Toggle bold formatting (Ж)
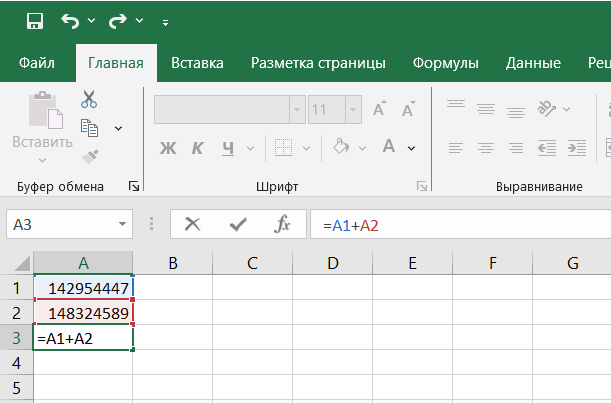Viewport: 611px width, 403px height. [x=167, y=148]
